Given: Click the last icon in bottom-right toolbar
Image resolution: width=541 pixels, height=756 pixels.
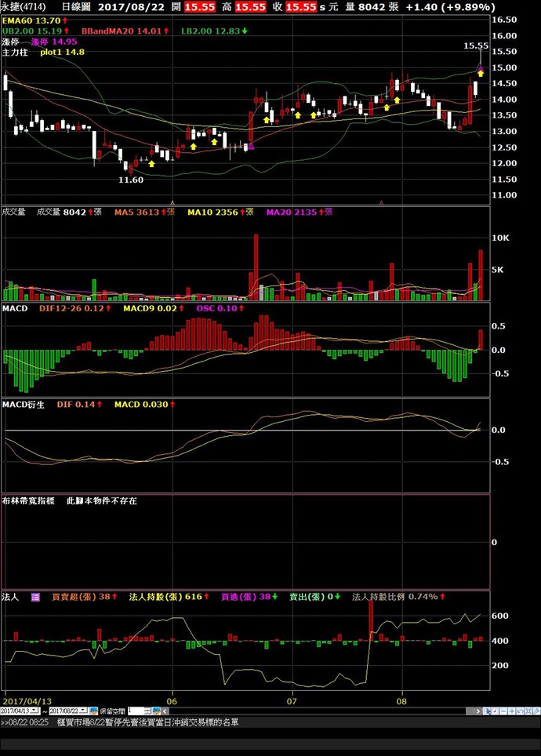Looking at the screenshot, I should click(x=536, y=711).
